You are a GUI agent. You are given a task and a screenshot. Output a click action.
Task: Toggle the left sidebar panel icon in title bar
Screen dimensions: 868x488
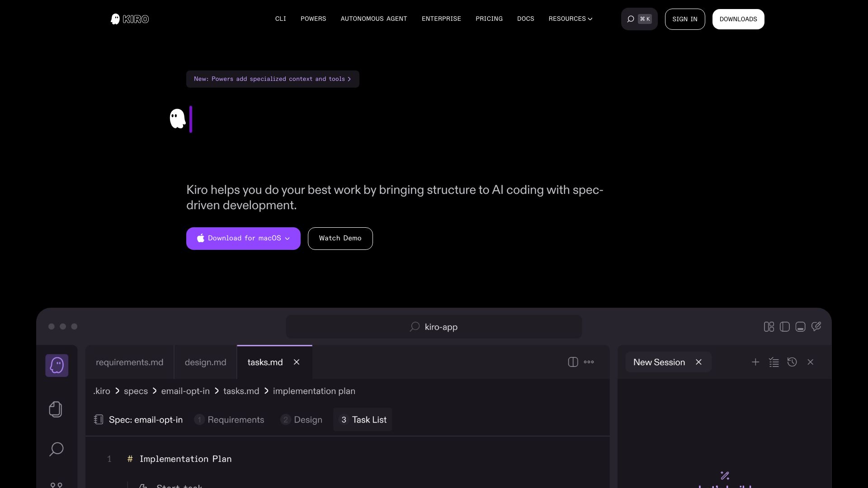784,326
